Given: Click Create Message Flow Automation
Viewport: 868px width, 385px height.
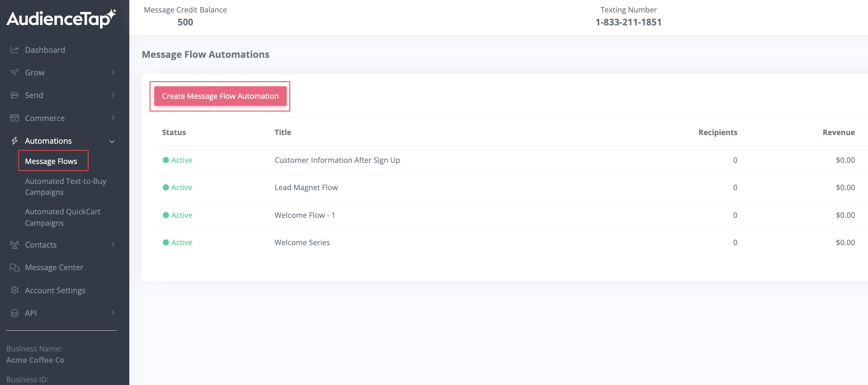Looking at the screenshot, I should click(220, 96).
